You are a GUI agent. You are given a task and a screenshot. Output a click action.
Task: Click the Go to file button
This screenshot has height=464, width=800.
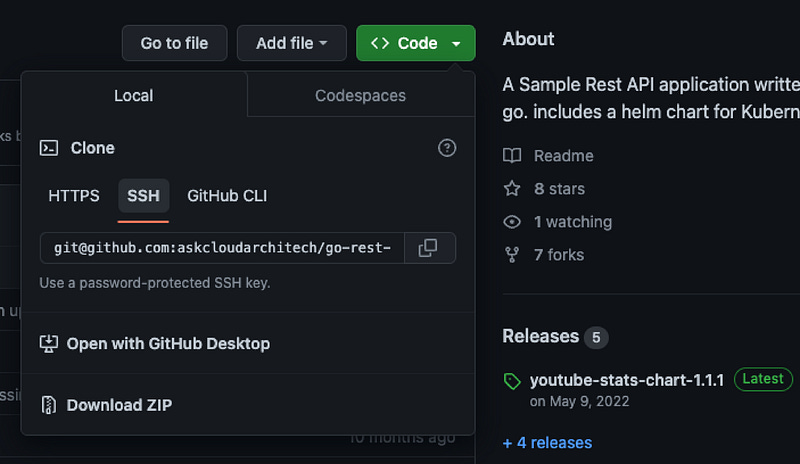click(x=174, y=43)
